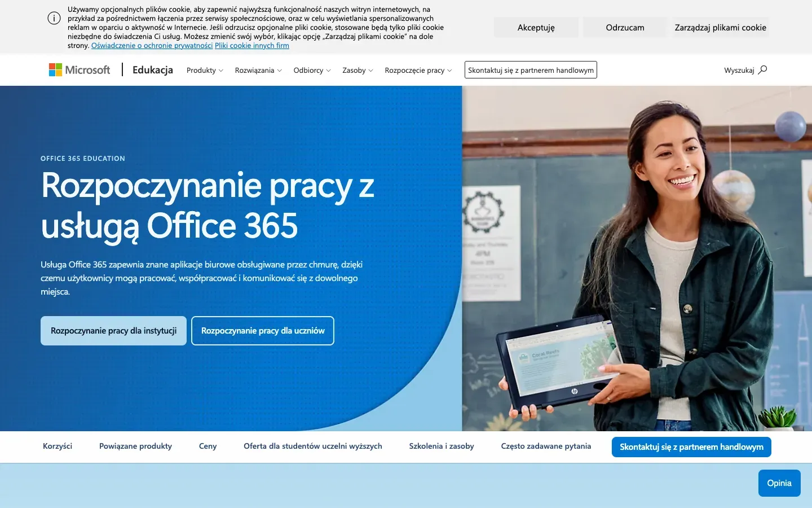Expand the Odbiorcy menu
The width and height of the screenshot is (812, 508).
tap(312, 71)
